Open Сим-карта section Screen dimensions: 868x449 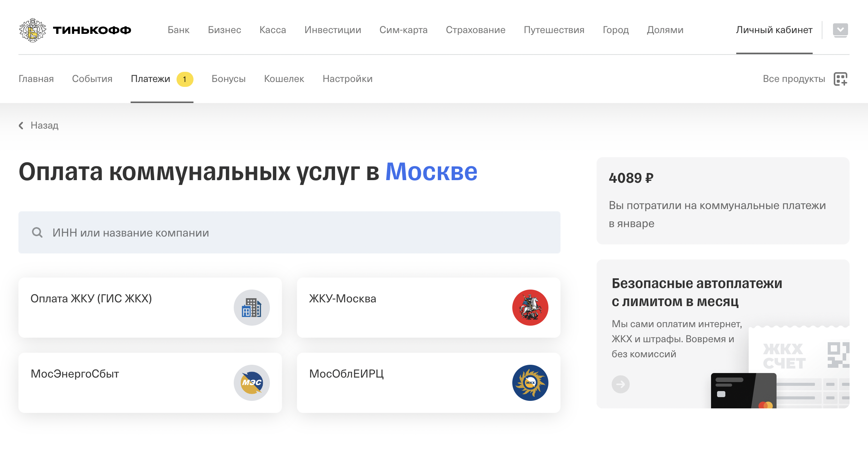(404, 30)
